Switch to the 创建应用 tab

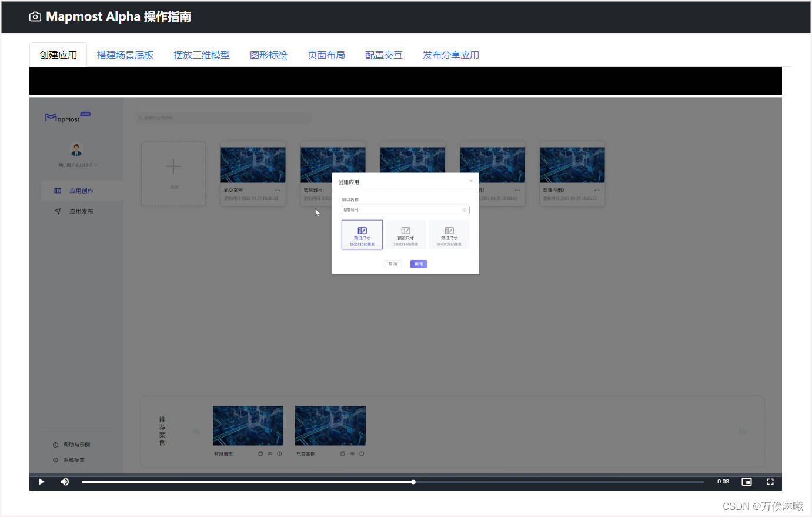[x=58, y=55]
